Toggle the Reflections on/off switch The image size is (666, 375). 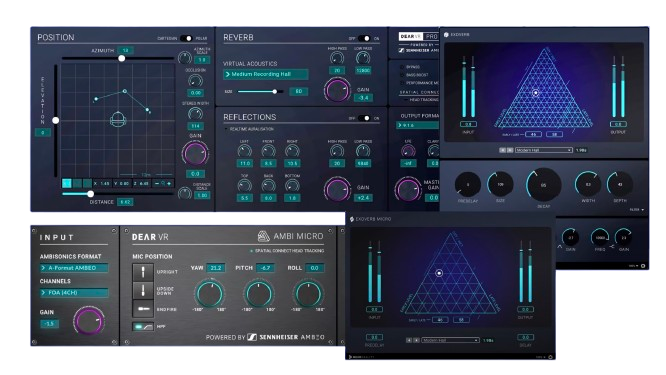[364, 118]
